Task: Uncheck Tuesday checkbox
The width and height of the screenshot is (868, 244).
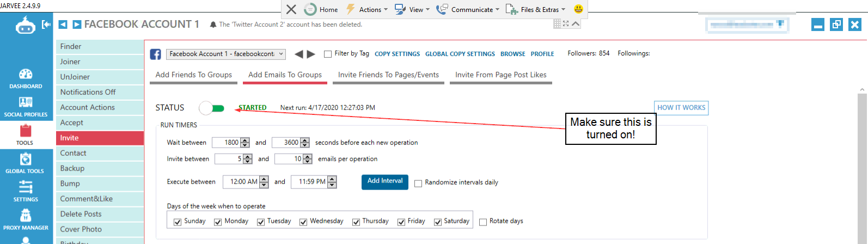Action: pyautogui.click(x=261, y=222)
